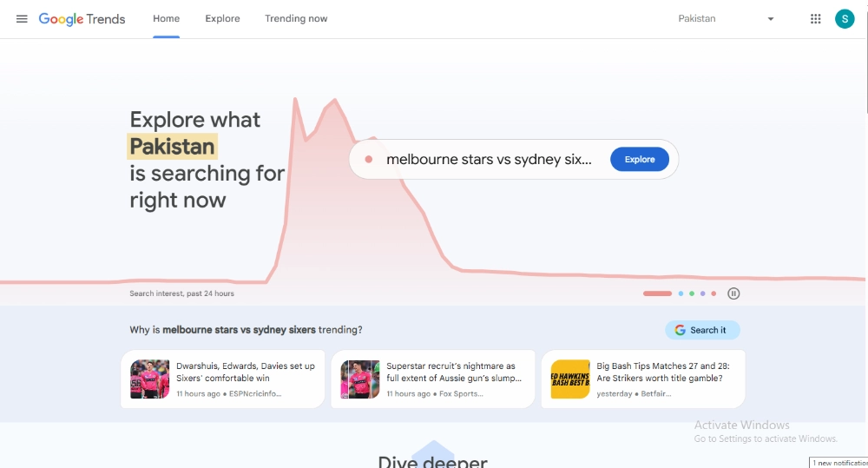868x468 pixels.
Task: Open the Superstar recruit's nightmare article
Action: 433,379
